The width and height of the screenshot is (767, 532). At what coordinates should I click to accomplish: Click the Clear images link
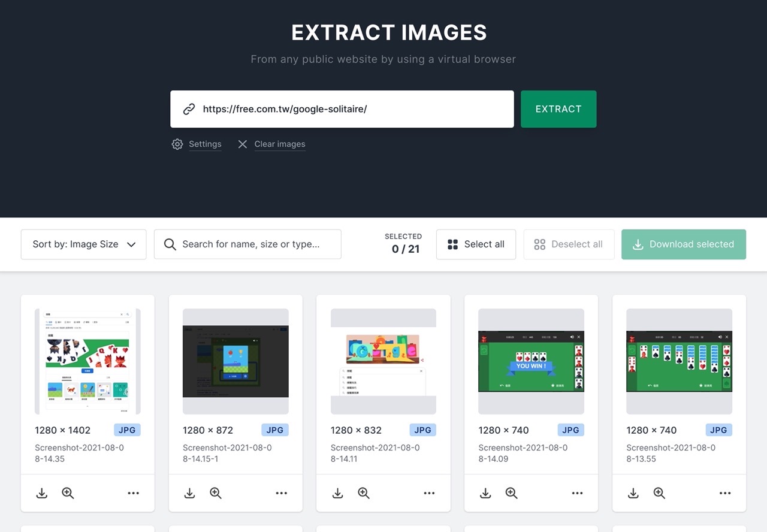(279, 144)
